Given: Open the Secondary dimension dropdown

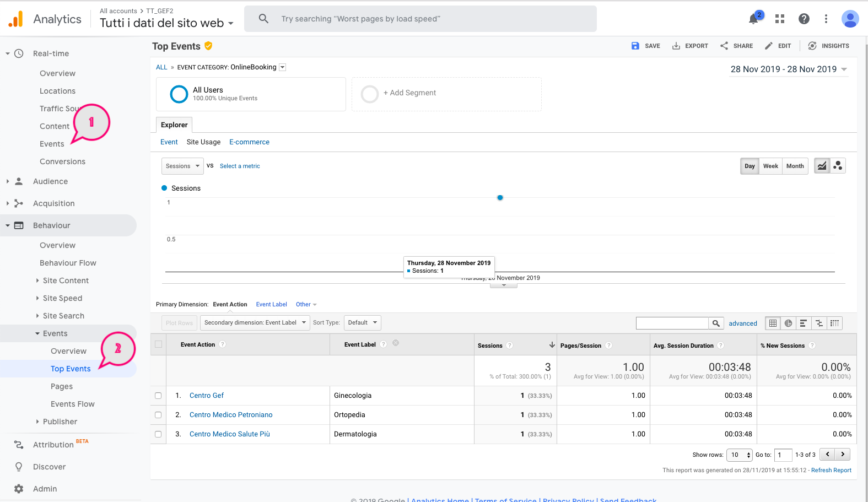Looking at the screenshot, I should pos(255,323).
